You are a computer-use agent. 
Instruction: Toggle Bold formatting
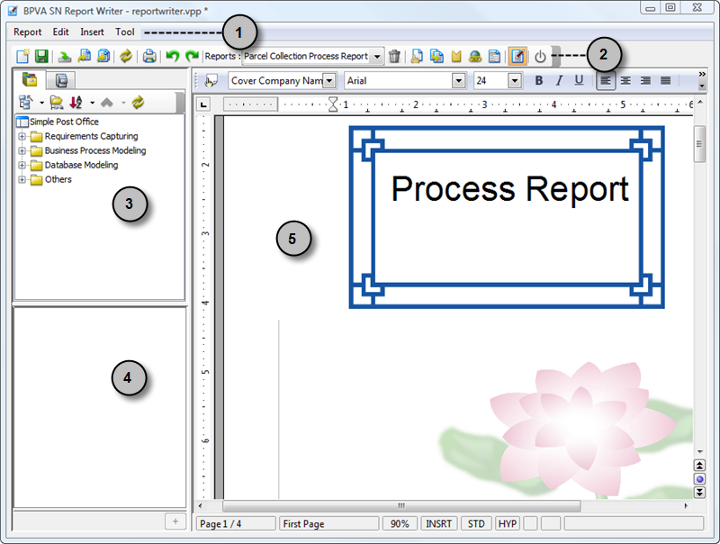point(539,81)
